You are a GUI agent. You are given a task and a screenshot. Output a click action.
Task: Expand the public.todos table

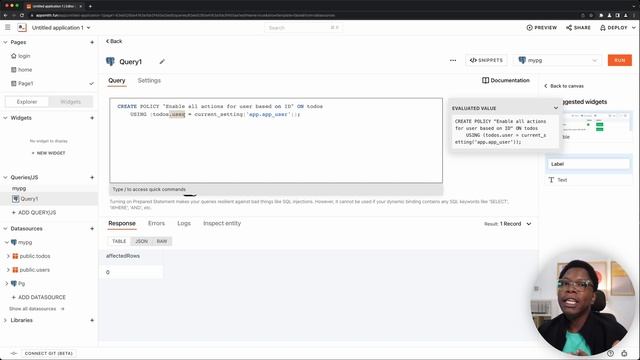pos(8,256)
